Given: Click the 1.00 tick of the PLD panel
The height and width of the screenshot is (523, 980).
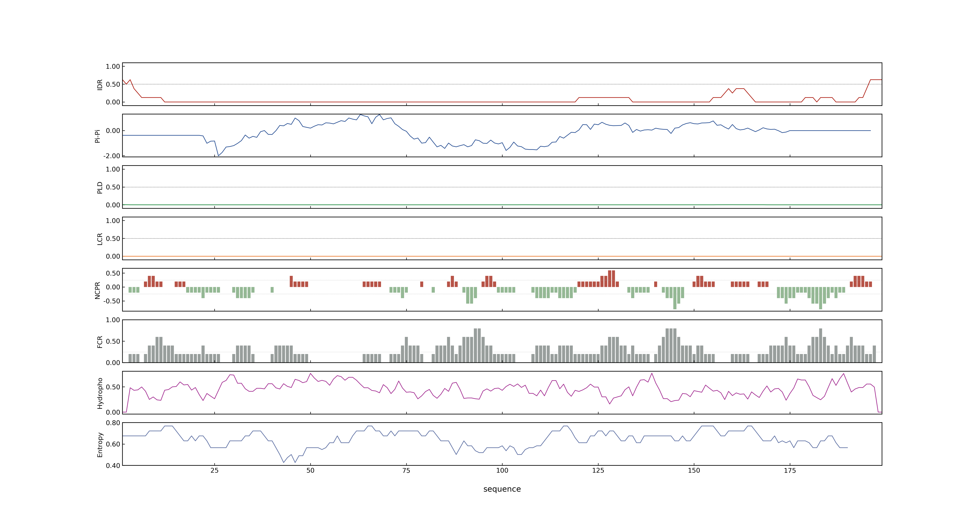Looking at the screenshot, I should click(113, 169).
